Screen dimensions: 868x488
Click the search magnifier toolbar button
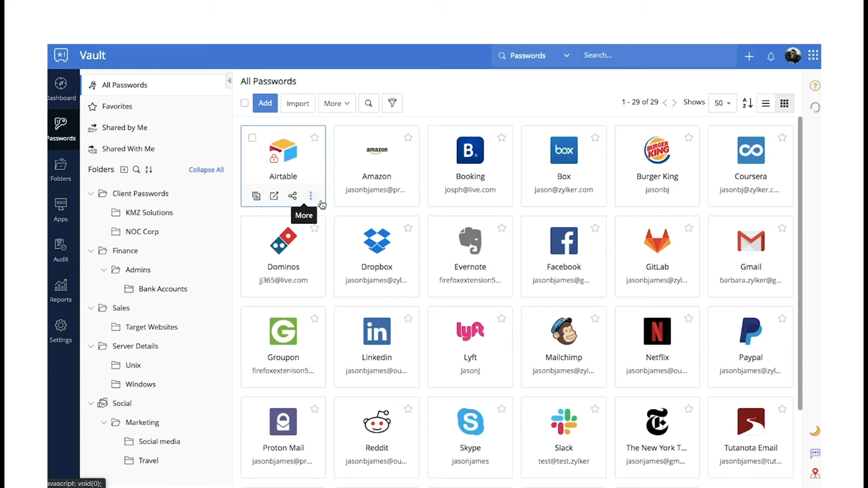pos(369,103)
